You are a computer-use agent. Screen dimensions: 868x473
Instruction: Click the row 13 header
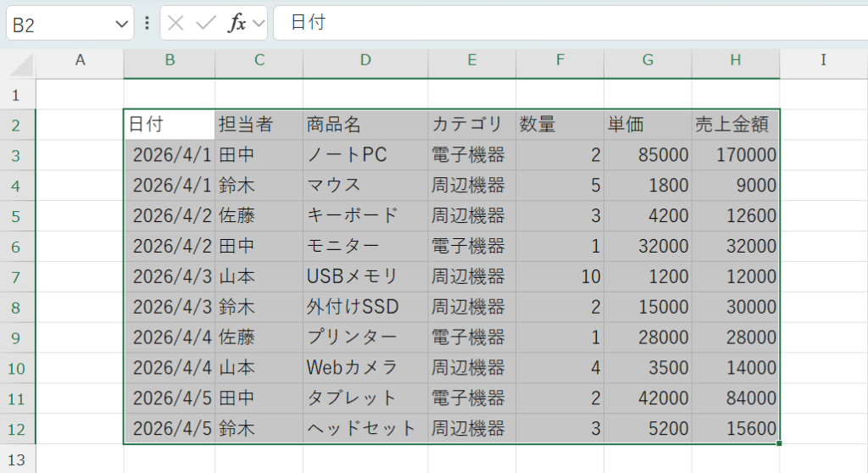coord(18,460)
